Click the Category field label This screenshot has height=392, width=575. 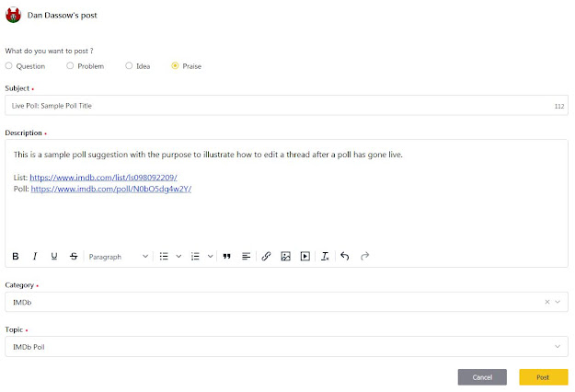coord(19,285)
